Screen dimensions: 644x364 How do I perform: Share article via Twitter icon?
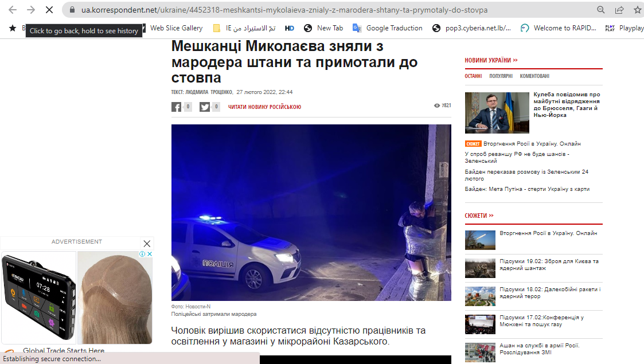205,107
